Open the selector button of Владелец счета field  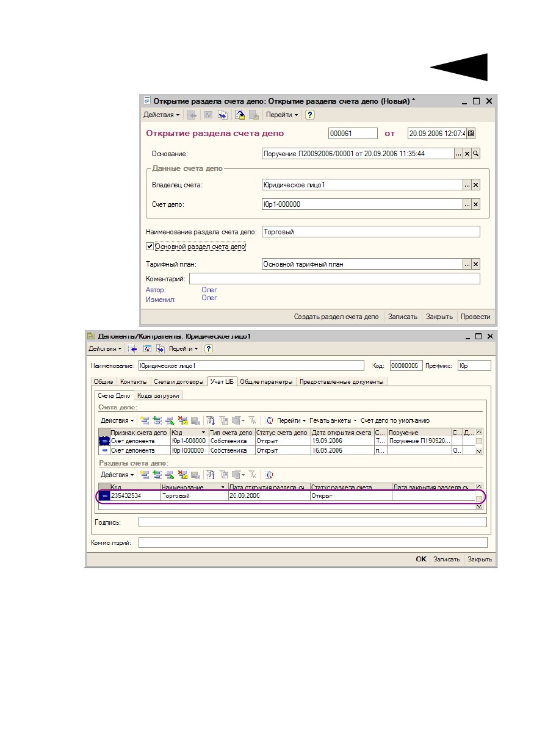tap(467, 185)
